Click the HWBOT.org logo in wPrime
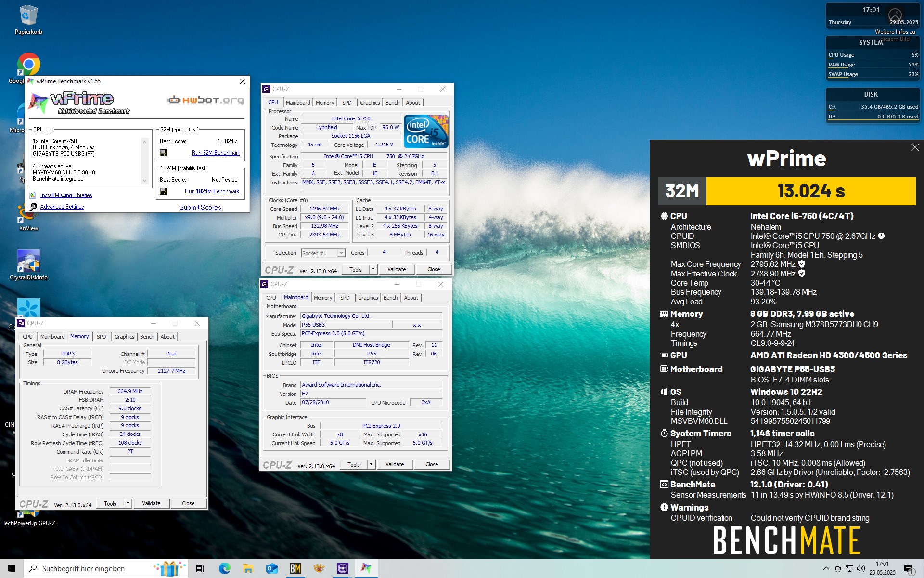 point(206,100)
